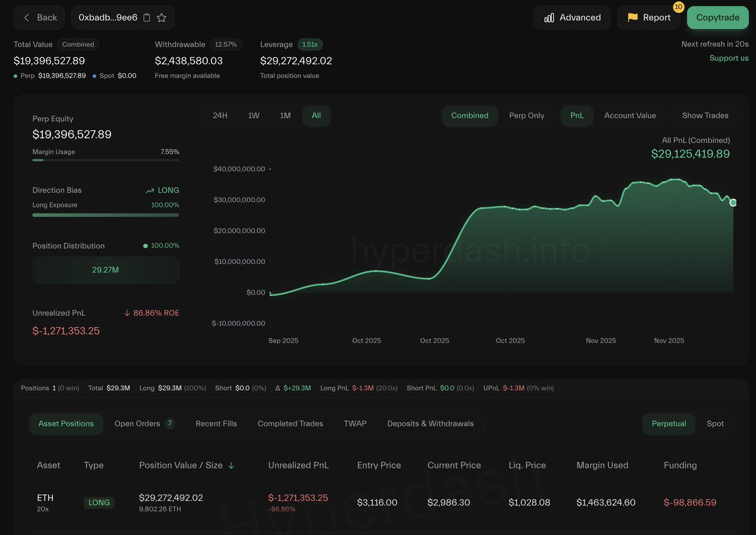Click the end data point on the PnL chart
Screen dimensions: 756x535
pyautogui.click(x=733, y=202)
